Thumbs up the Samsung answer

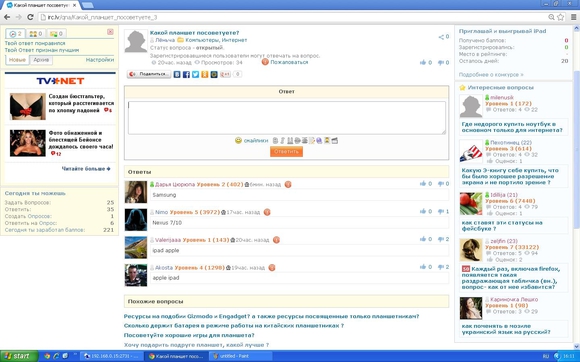tap(423, 183)
